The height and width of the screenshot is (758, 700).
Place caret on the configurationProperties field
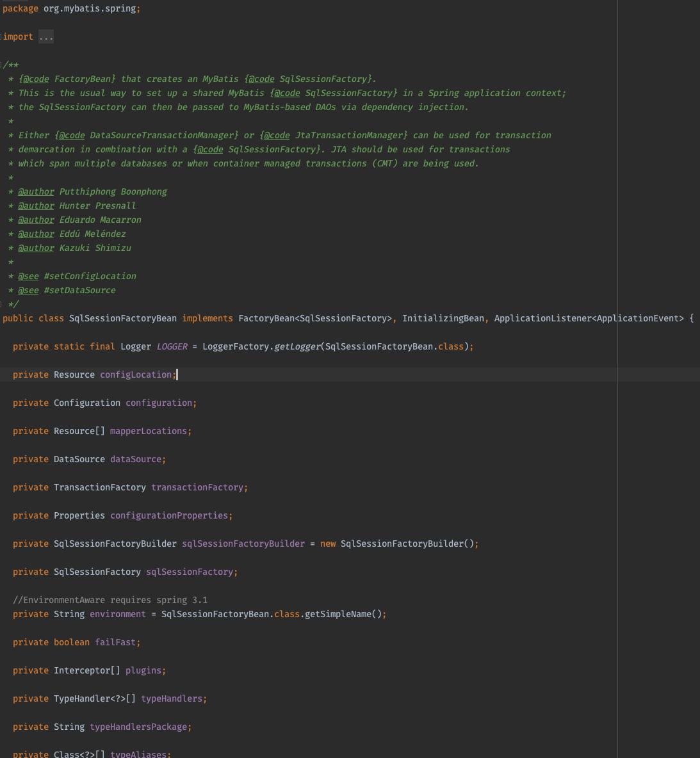(x=169, y=515)
